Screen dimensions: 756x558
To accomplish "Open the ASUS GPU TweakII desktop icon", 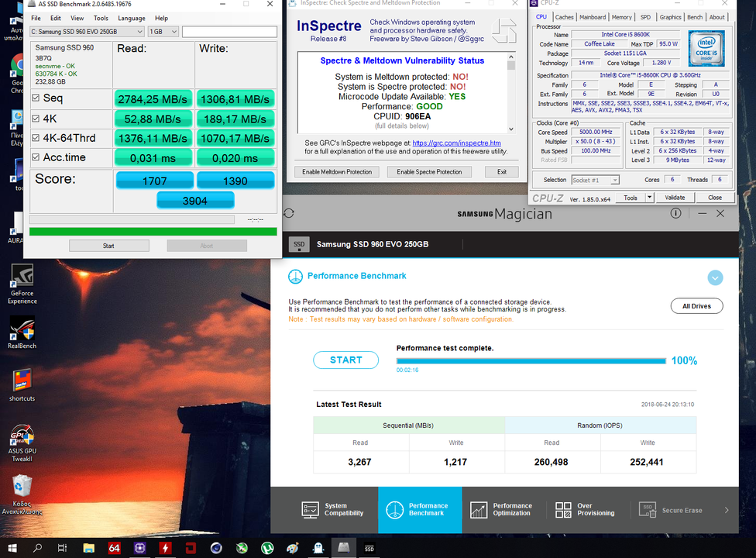I will (22, 443).
